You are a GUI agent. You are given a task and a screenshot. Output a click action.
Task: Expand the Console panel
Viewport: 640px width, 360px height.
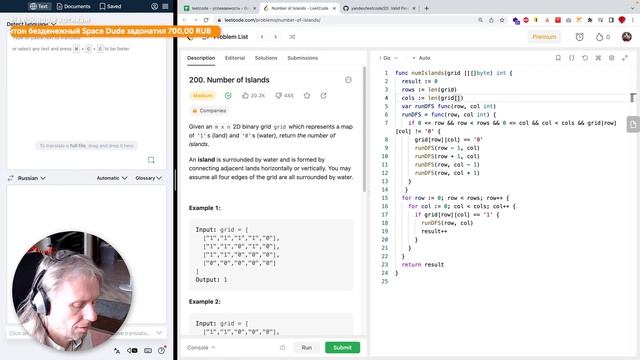coord(201,348)
